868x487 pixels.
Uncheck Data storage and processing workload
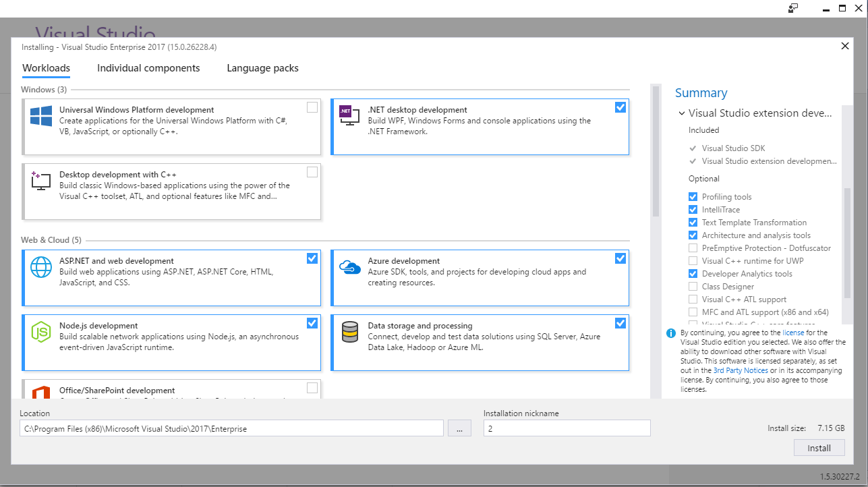click(620, 323)
